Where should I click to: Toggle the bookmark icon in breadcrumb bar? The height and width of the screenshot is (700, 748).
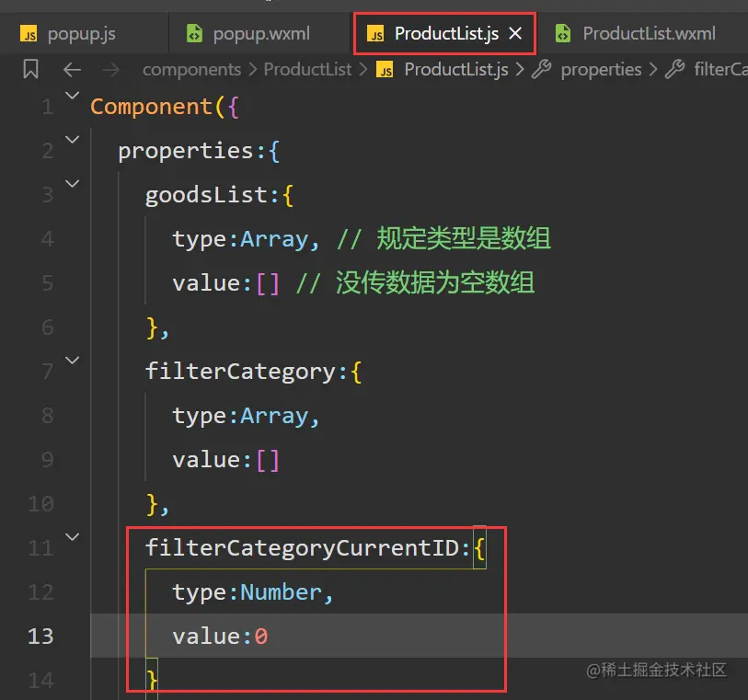point(31,69)
